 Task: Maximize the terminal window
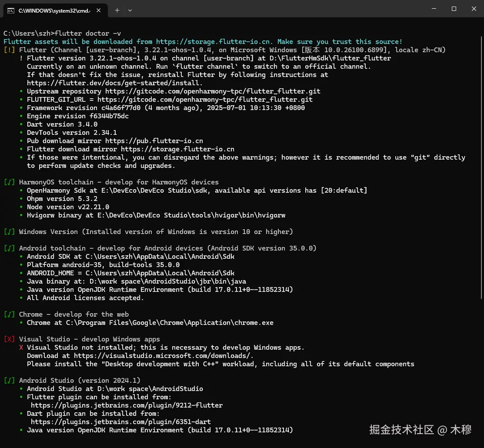pyautogui.click(x=454, y=9)
